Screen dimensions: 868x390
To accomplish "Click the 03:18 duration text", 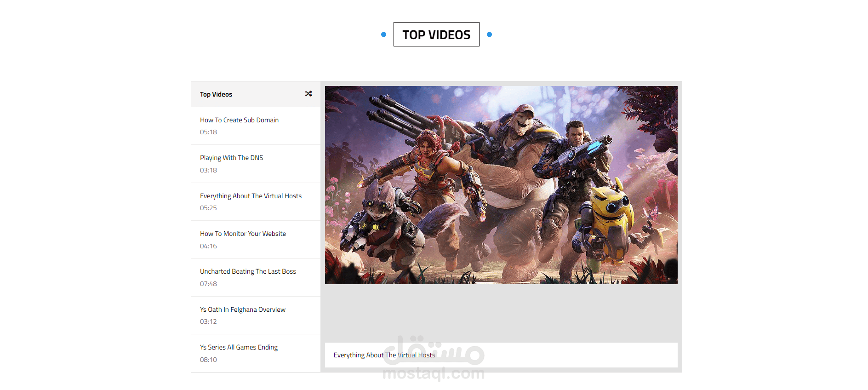I will point(208,170).
